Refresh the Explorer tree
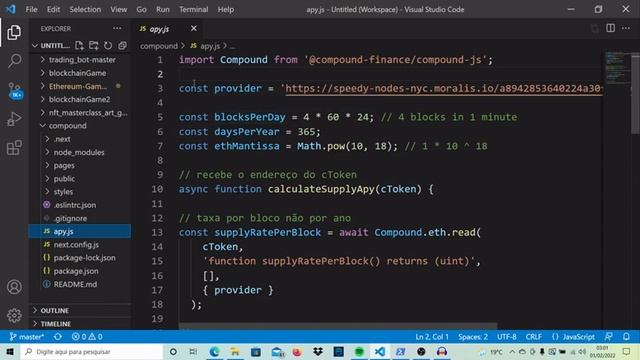The height and width of the screenshot is (360, 640). coord(108,45)
